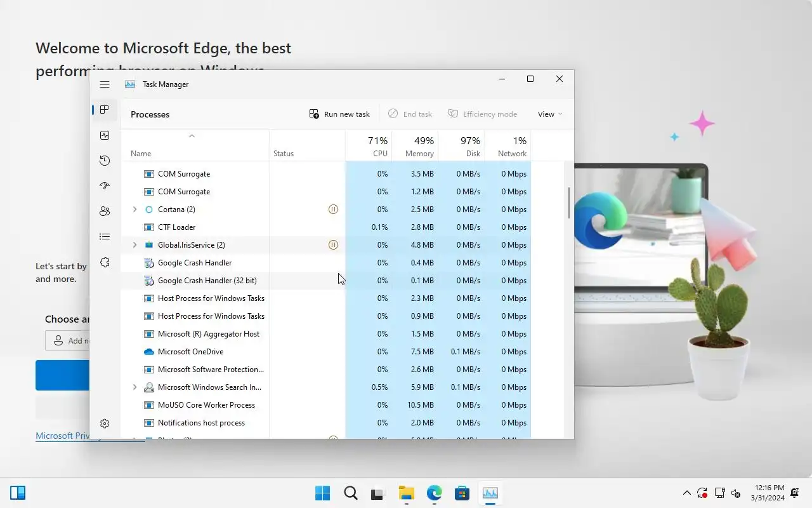Click Run new task
This screenshot has height=508, width=812.
click(339, 114)
